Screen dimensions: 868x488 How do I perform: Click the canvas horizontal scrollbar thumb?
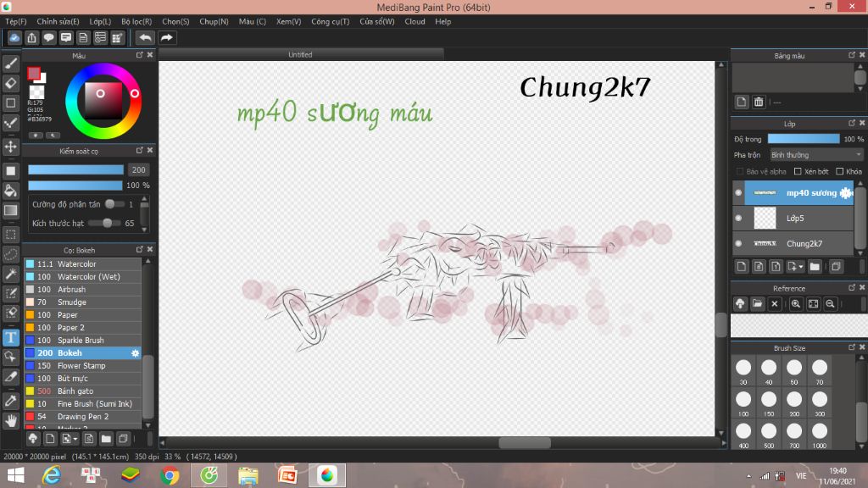(x=525, y=442)
